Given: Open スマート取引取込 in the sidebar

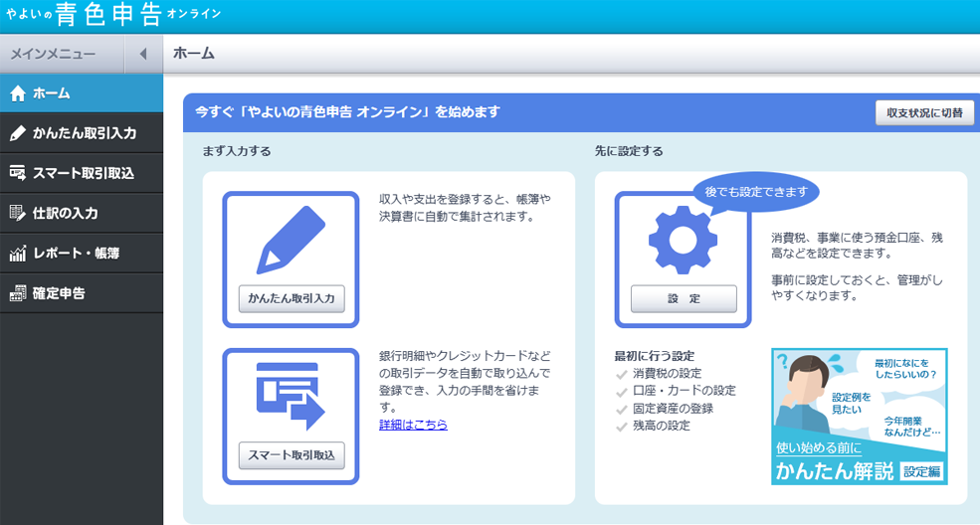Looking at the screenshot, I should point(82,173).
